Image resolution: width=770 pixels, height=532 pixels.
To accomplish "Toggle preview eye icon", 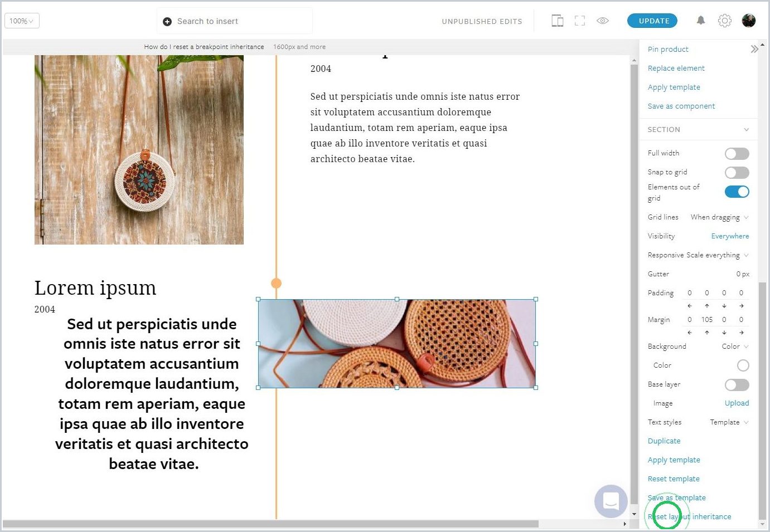I will pos(603,21).
